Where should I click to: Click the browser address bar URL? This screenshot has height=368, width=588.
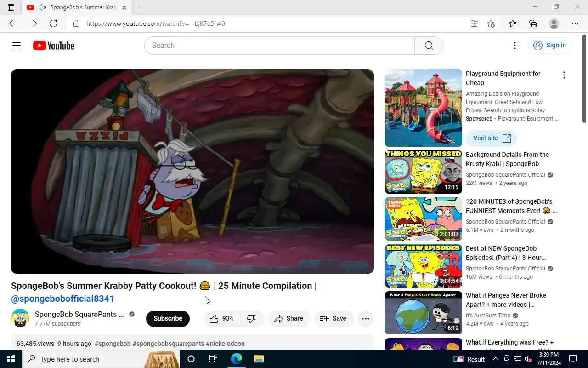tap(156, 23)
